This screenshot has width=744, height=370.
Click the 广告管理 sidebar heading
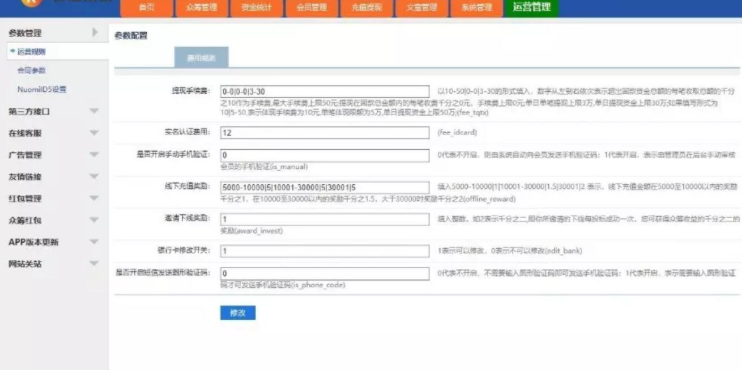pos(25,155)
